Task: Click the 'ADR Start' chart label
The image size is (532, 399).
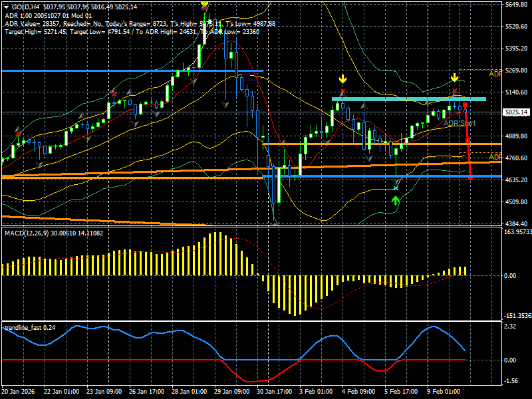Action: 460,123
